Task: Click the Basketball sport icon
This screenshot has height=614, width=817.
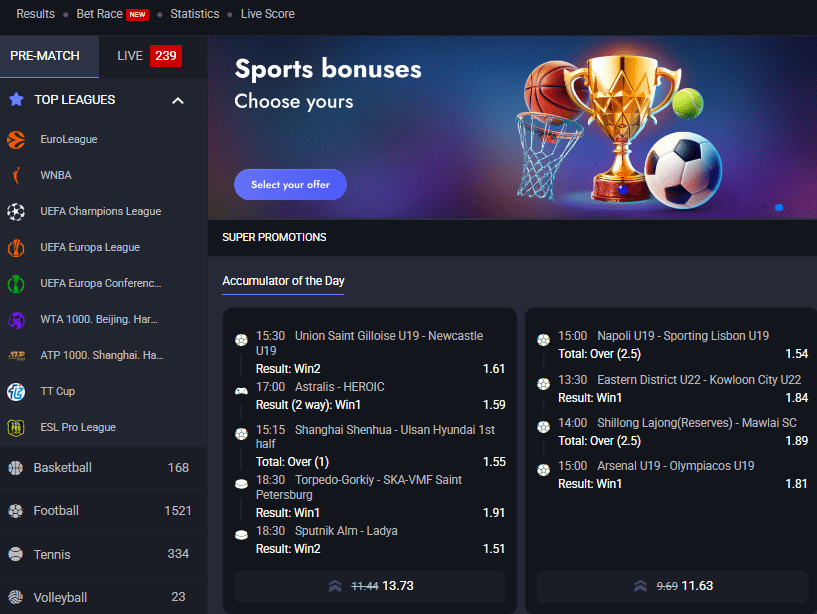Action: 16,468
